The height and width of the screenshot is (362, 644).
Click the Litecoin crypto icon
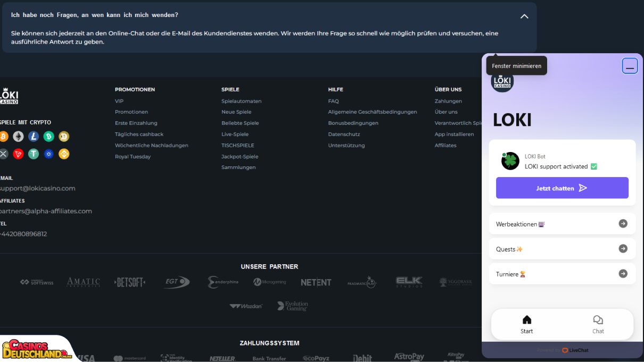click(x=34, y=137)
